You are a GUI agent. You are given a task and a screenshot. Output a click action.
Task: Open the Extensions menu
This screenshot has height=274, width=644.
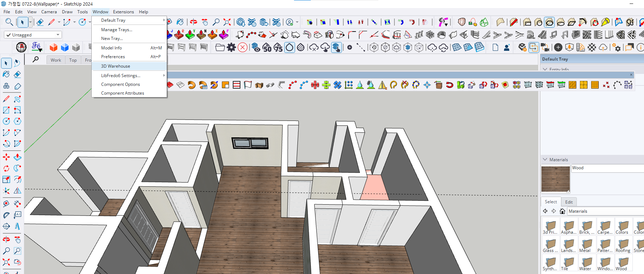click(123, 12)
